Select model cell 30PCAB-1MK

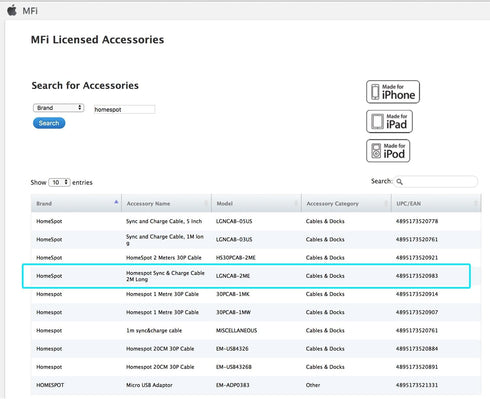233,294
